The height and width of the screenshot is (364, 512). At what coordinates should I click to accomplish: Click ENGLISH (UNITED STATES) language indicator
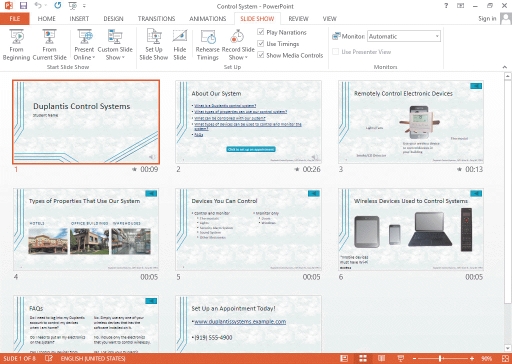pos(93,359)
